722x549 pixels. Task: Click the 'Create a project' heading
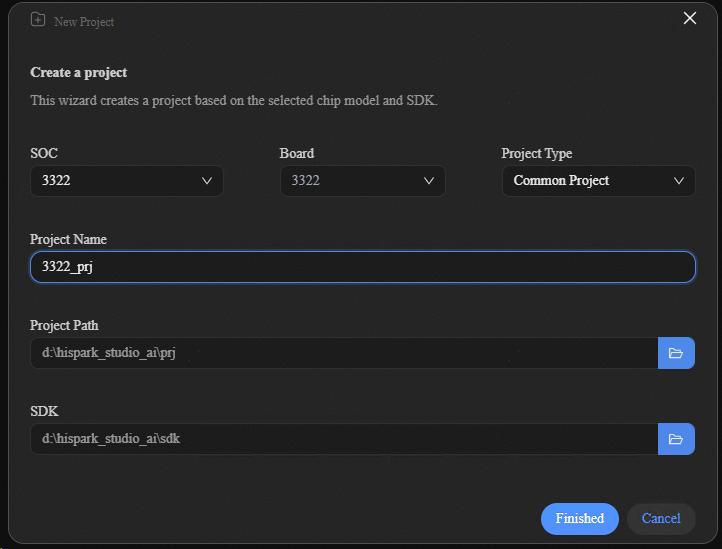point(79,73)
